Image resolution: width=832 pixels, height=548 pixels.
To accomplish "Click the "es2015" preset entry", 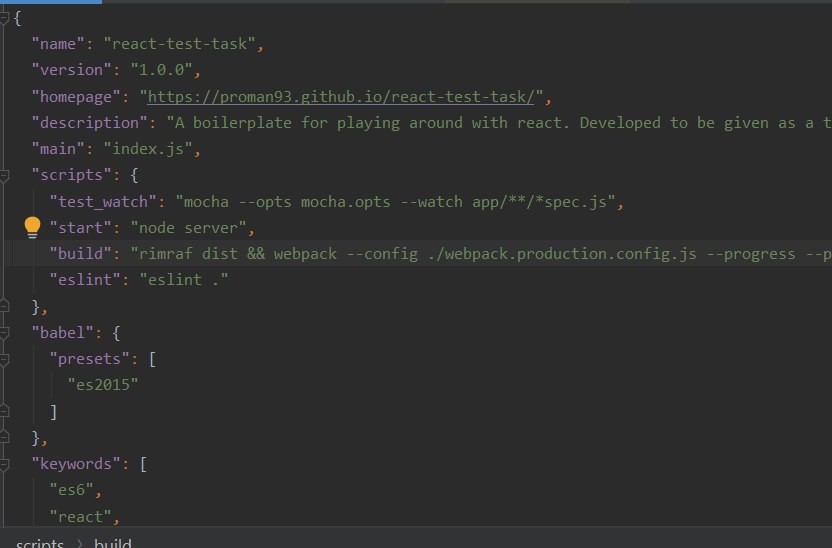I will 103,385.
